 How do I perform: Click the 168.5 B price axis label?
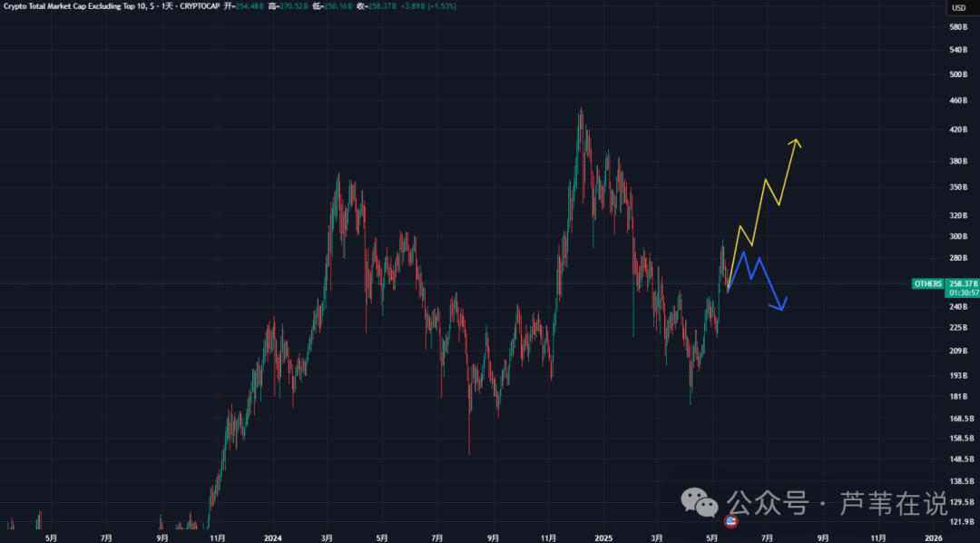pos(961,419)
